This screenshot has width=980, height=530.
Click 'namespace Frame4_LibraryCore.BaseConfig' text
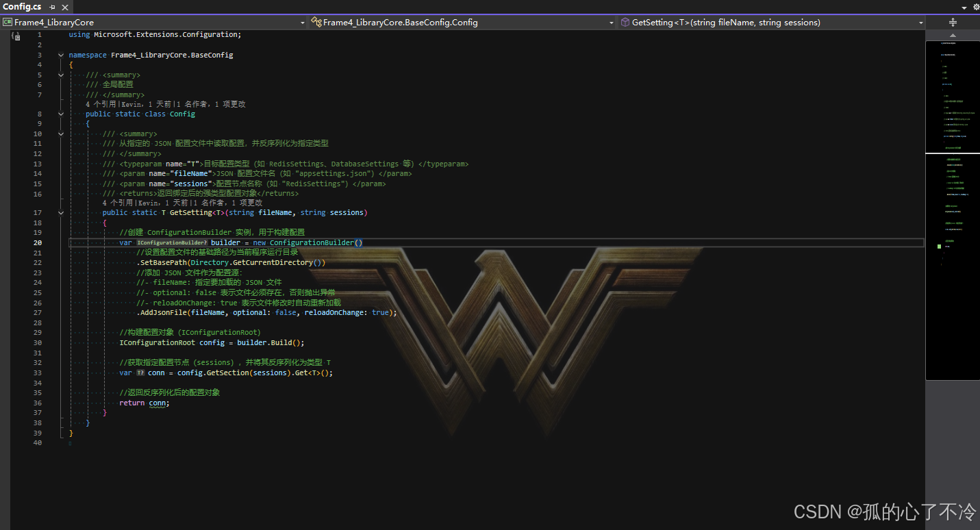(x=151, y=55)
